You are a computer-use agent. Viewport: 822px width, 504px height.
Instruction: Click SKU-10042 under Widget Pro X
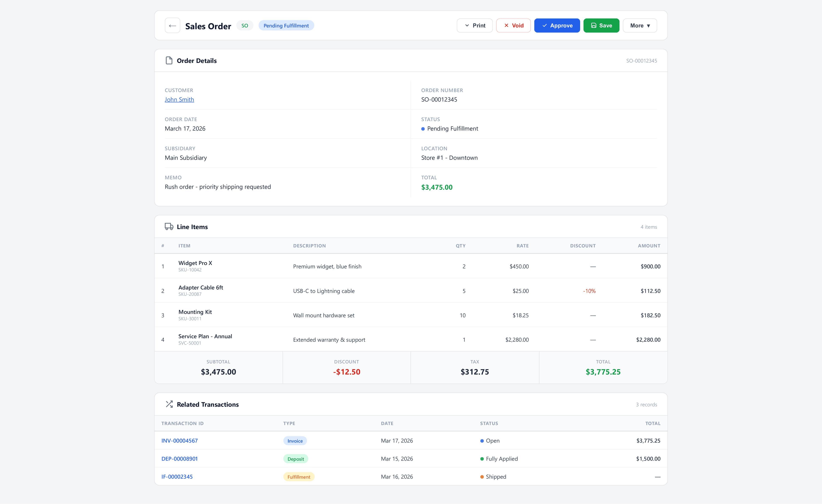[190, 270]
